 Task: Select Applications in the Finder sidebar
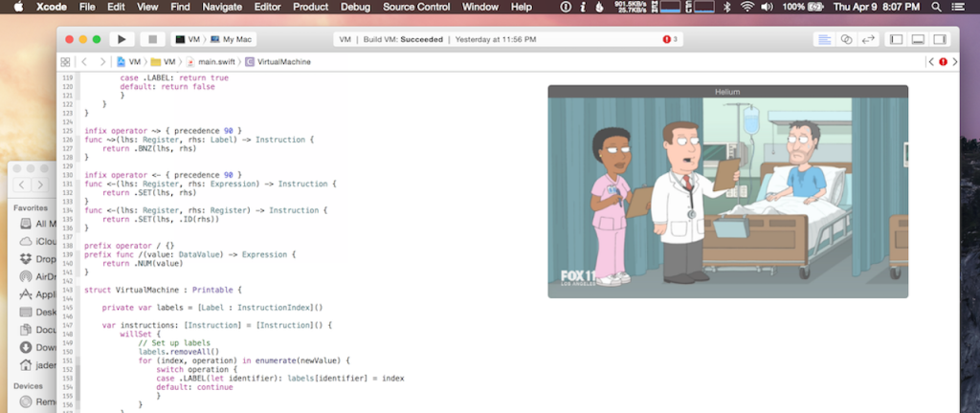[37, 293]
